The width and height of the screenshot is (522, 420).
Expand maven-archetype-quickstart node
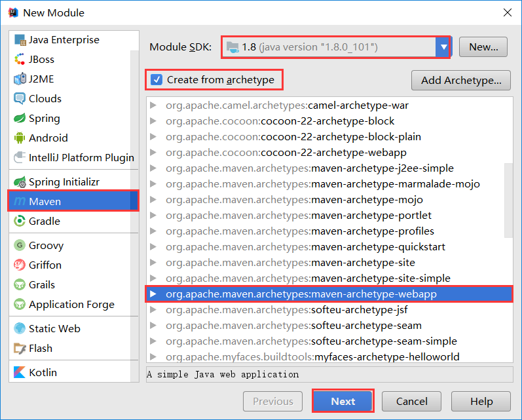click(x=153, y=247)
